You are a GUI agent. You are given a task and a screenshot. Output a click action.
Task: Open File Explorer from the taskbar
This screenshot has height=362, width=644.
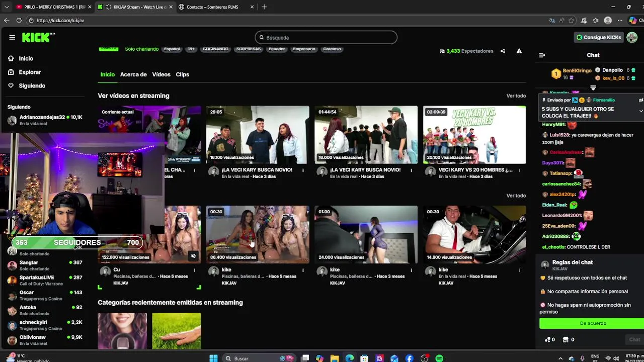(335, 358)
